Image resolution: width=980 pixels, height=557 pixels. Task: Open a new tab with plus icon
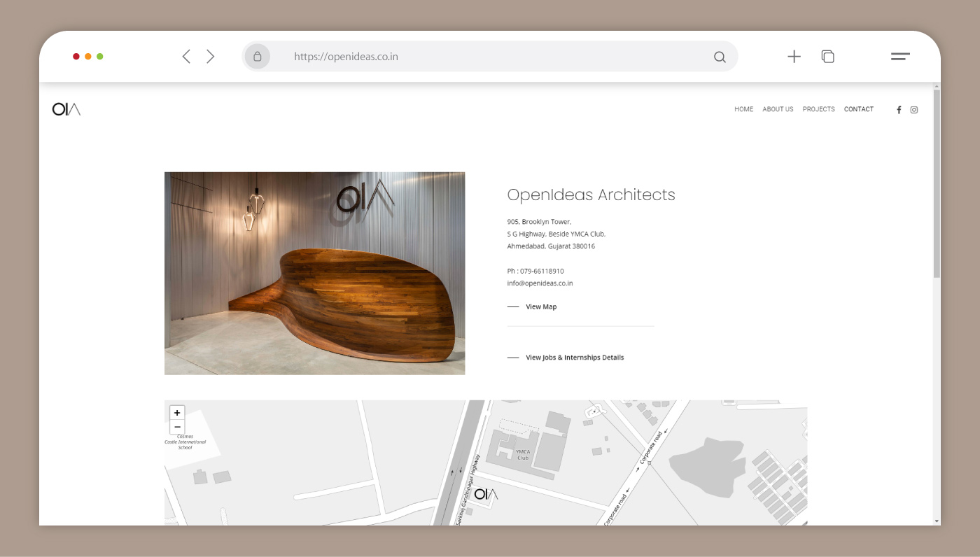point(794,57)
